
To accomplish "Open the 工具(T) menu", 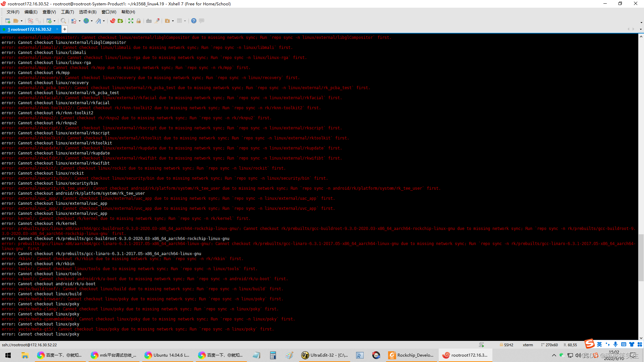I will coord(67,12).
